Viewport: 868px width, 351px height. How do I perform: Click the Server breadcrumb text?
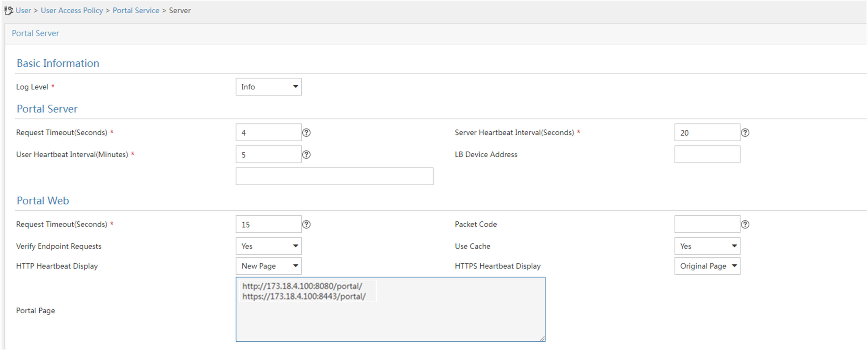tap(180, 10)
